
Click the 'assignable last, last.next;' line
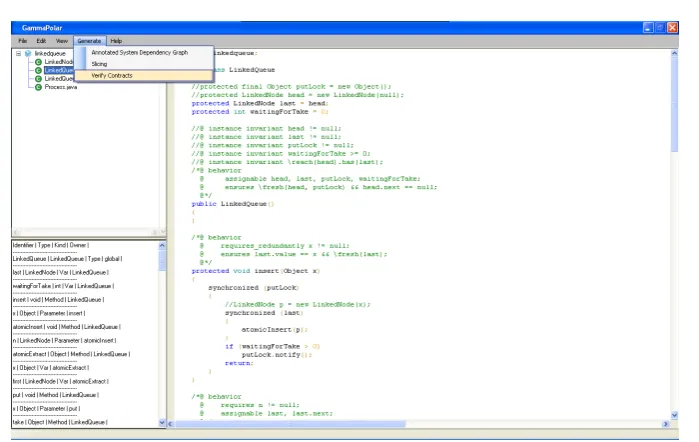(x=276, y=414)
